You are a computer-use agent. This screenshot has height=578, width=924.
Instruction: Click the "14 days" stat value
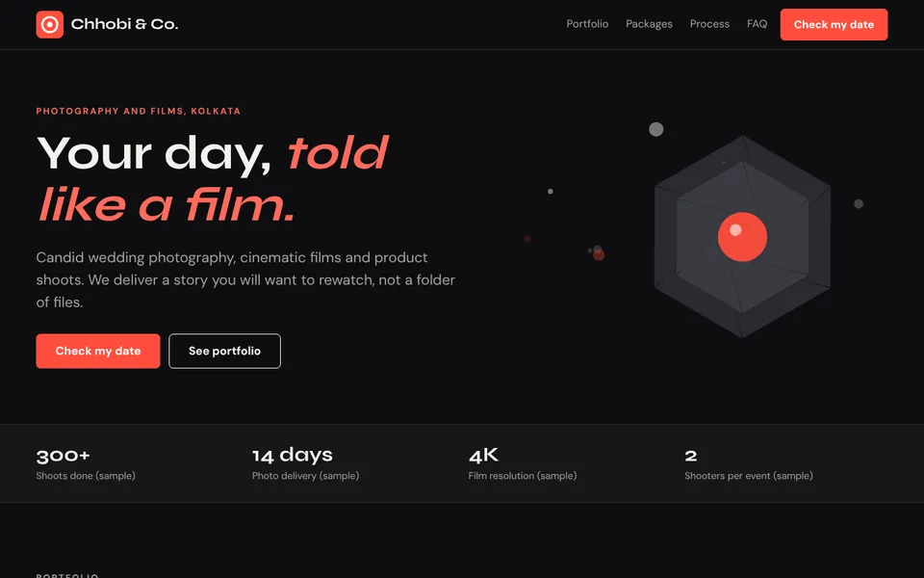[x=293, y=456]
